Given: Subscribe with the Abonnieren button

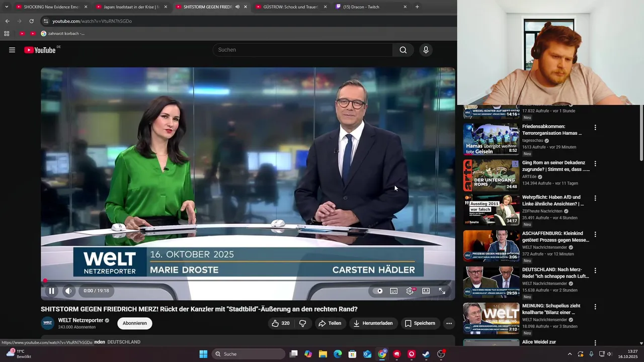Looking at the screenshot, I should (135, 323).
